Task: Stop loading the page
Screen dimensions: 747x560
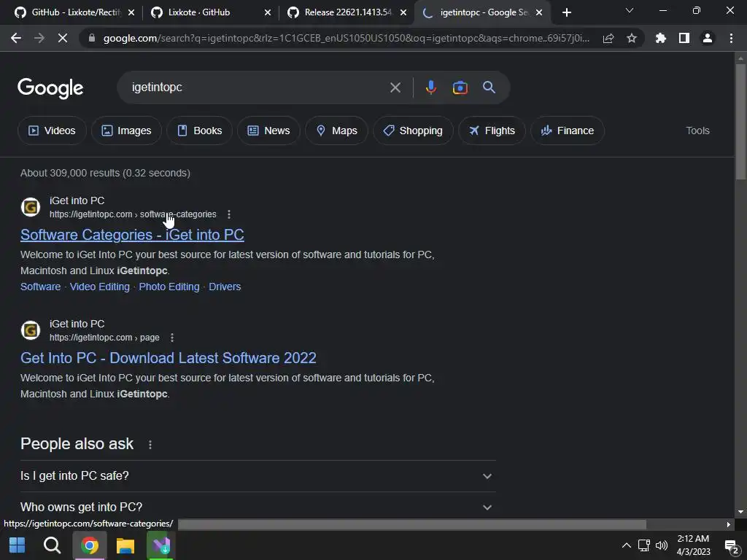Action: point(63,38)
